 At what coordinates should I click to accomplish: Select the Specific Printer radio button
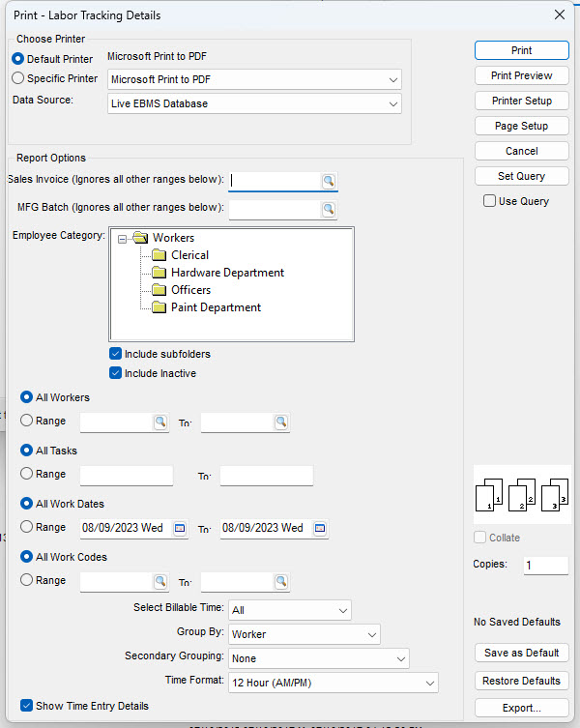point(18,78)
